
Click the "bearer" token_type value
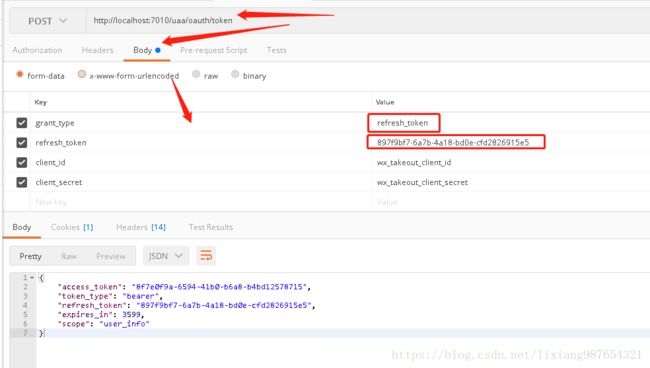[141, 296]
